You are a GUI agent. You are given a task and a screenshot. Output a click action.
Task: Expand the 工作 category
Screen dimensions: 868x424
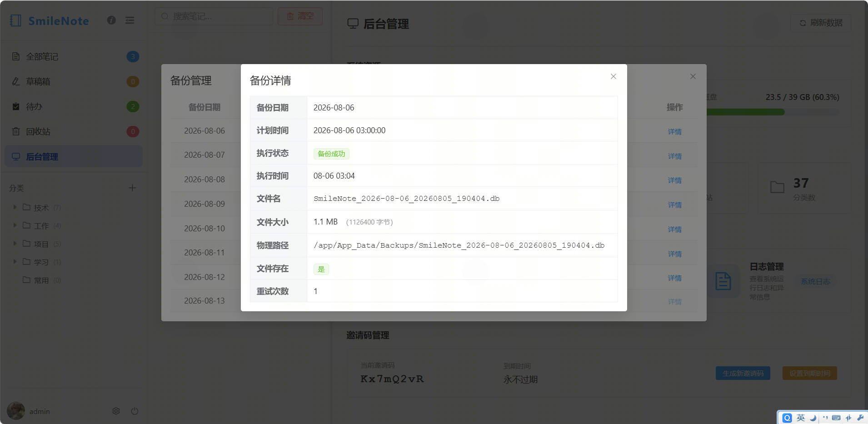tap(15, 225)
